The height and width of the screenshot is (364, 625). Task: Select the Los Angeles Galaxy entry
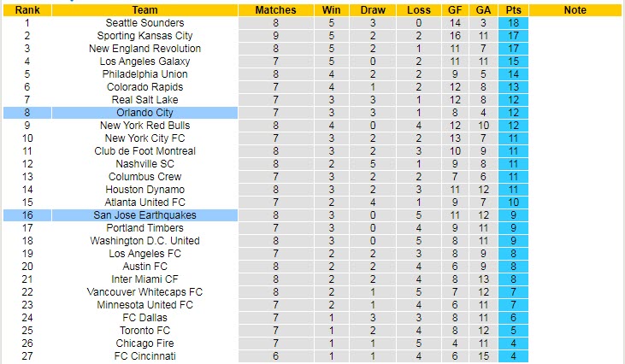coord(144,62)
